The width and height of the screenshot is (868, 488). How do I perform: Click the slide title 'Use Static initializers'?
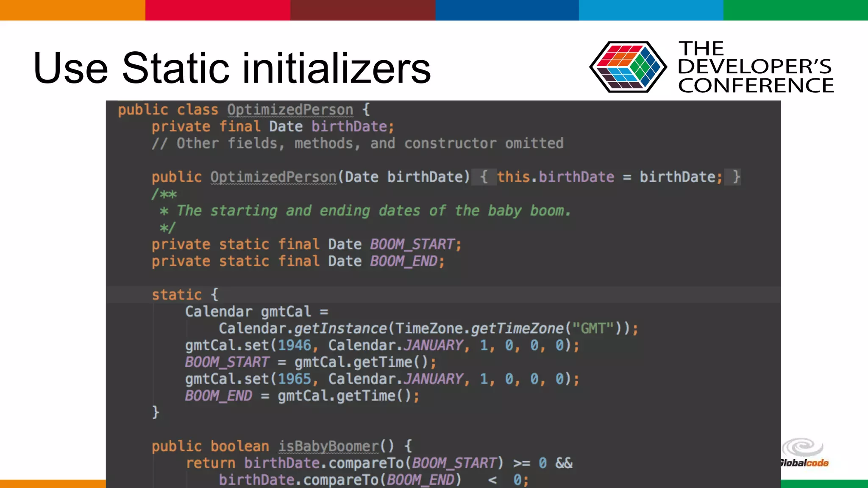[232, 68]
